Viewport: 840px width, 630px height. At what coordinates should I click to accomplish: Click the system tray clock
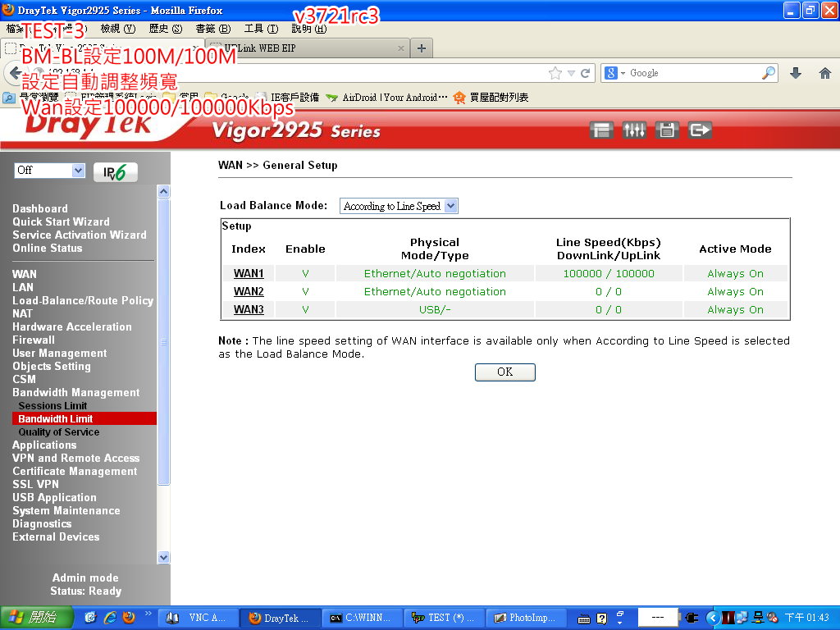click(806, 618)
